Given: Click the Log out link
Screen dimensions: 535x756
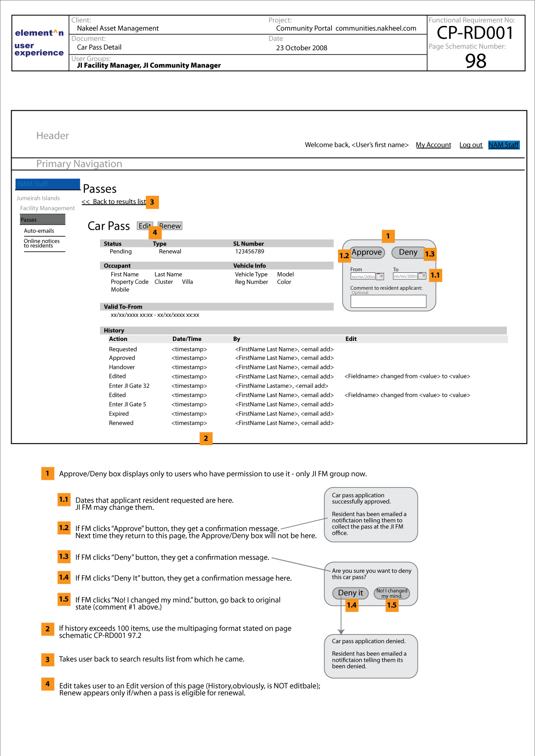Looking at the screenshot, I should pos(471,145).
